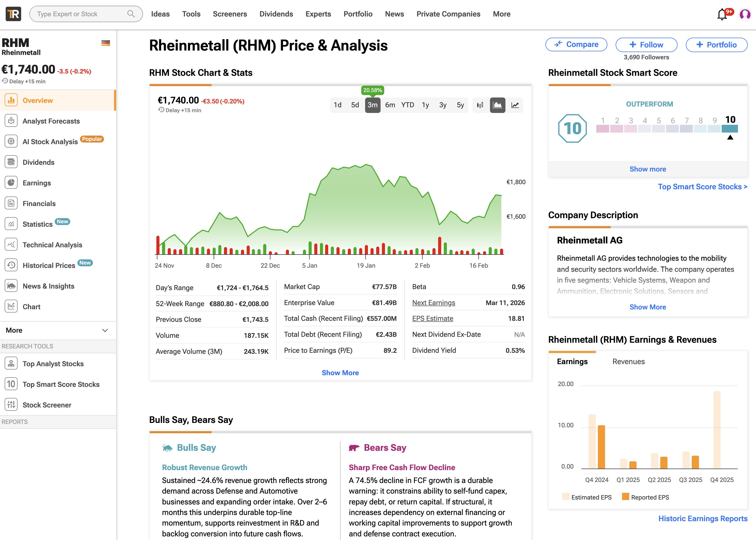This screenshot has height=540, width=756.
Task: Select the 5d chart time range
Action: click(x=355, y=105)
